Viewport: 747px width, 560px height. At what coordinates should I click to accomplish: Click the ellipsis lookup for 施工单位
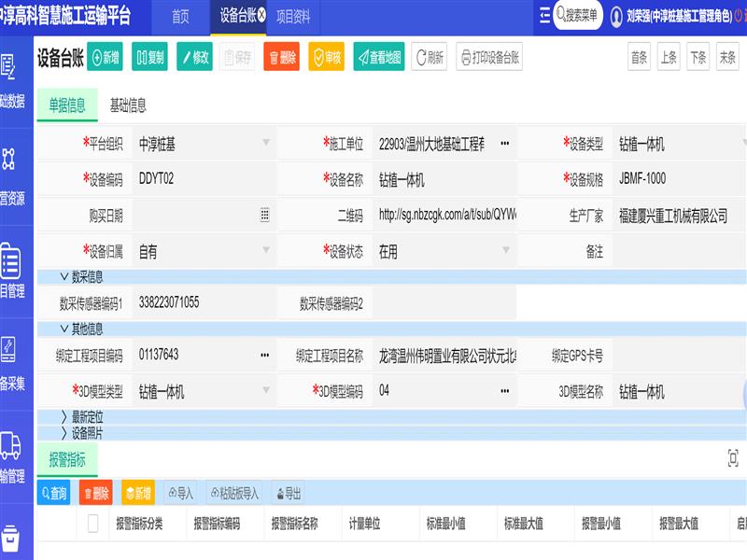pos(504,144)
